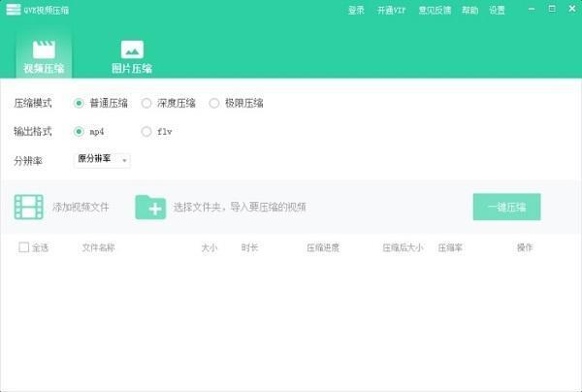
Task: Maximize the window
Action: (x=552, y=9)
